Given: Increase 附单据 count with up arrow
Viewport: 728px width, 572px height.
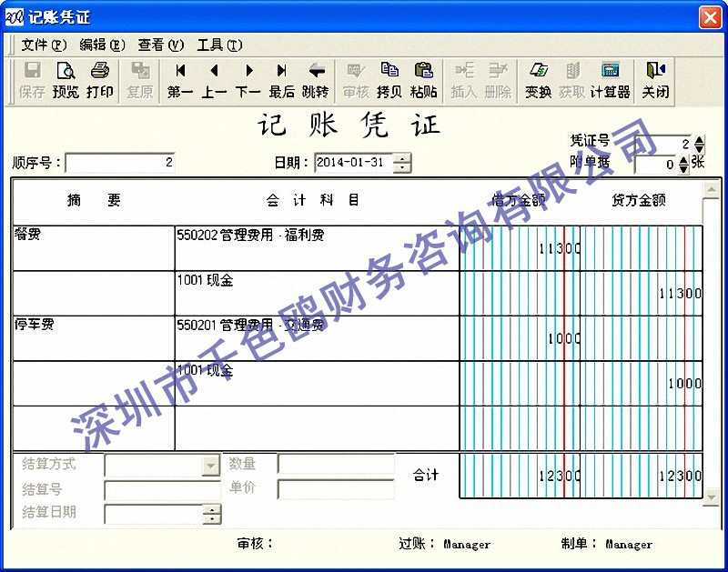Looking at the screenshot, I should (683, 159).
